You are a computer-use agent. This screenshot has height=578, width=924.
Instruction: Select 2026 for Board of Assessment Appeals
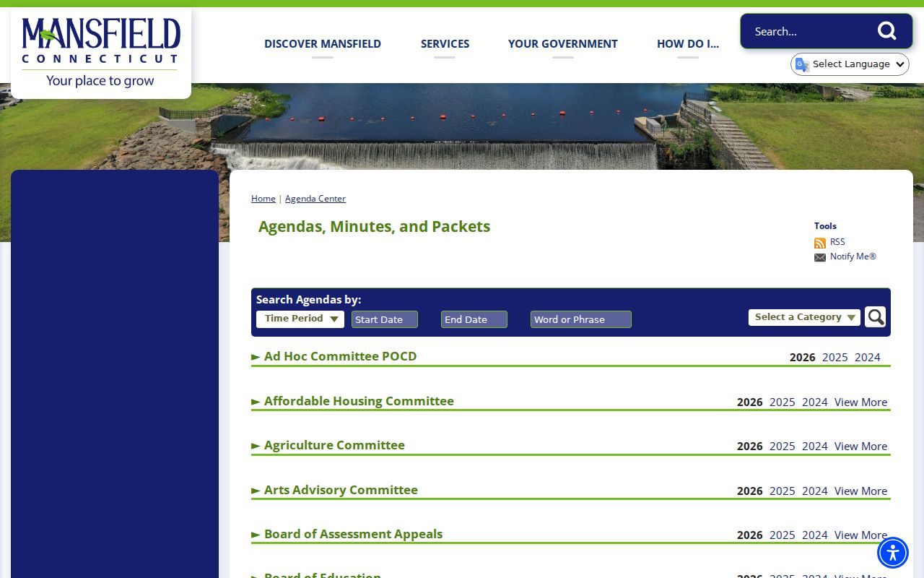(x=750, y=535)
